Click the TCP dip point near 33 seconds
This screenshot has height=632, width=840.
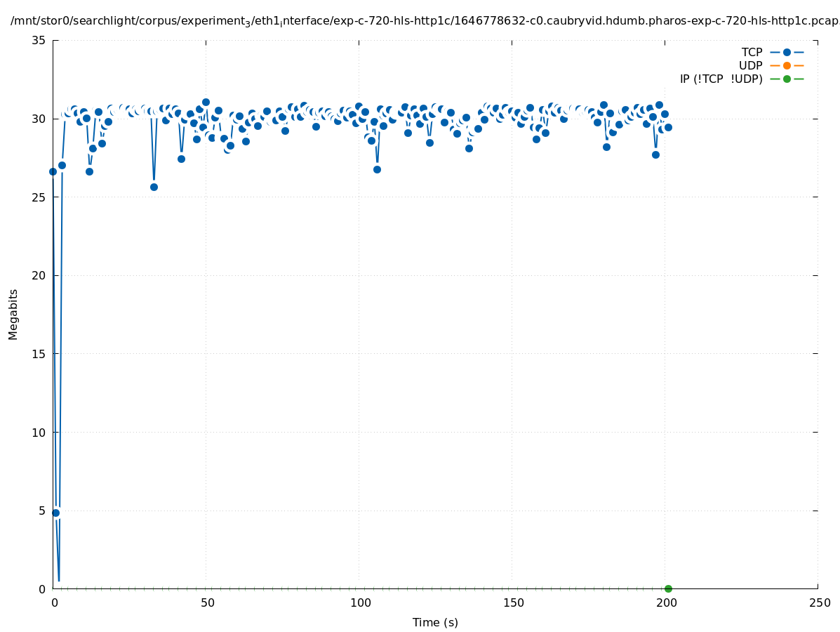(x=154, y=187)
